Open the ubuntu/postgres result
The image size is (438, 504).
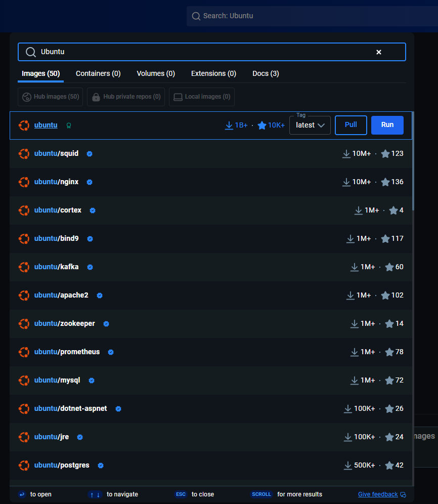(211, 465)
